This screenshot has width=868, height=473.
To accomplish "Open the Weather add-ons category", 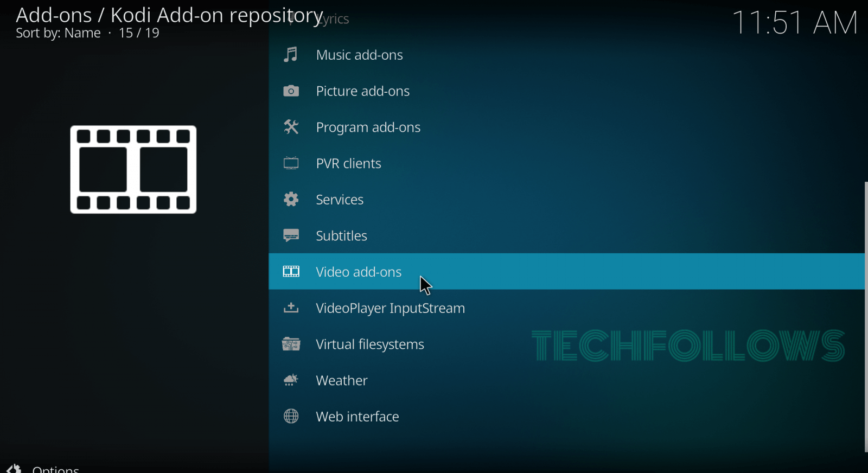I will [566, 380].
